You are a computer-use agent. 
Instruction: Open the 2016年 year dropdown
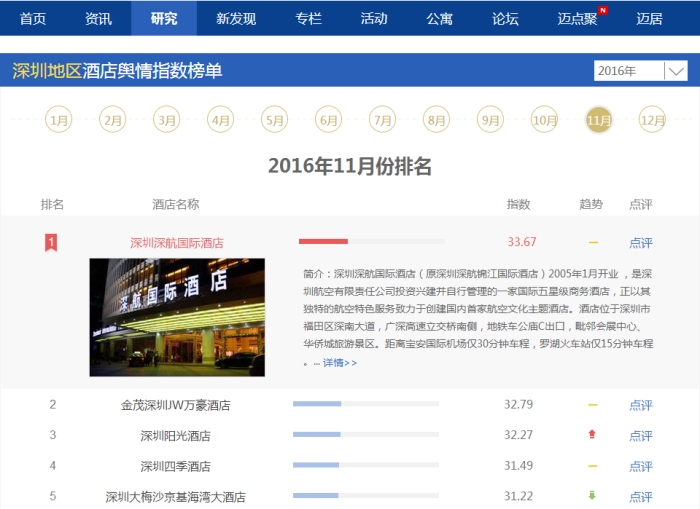coord(629,71)
